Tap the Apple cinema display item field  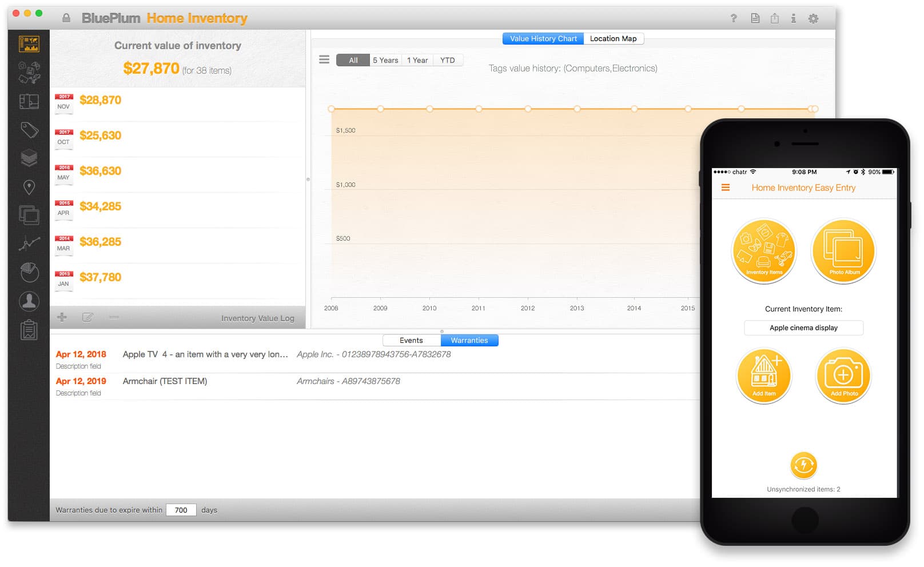point(803,328)
